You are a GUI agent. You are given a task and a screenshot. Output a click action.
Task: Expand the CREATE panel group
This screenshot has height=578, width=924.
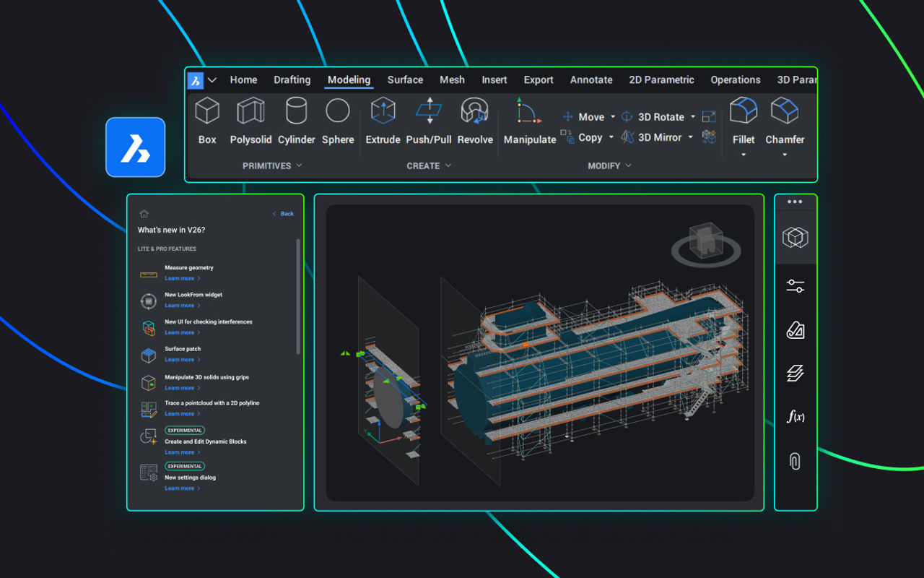[x=429, y=165]
